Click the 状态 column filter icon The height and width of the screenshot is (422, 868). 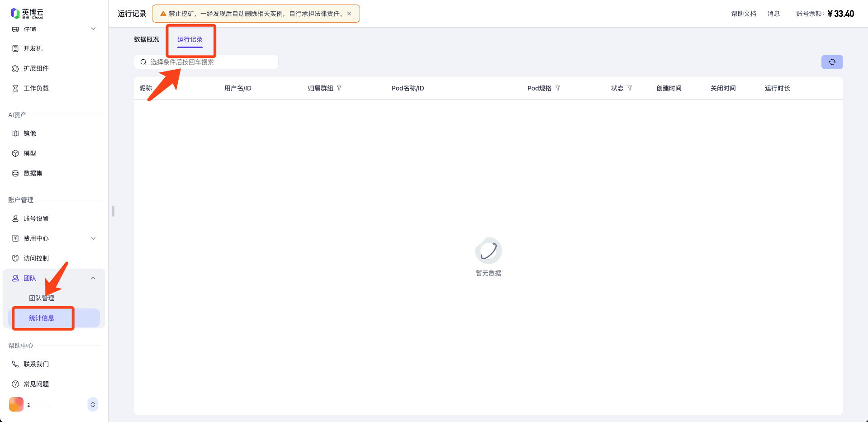click(630, 88)
